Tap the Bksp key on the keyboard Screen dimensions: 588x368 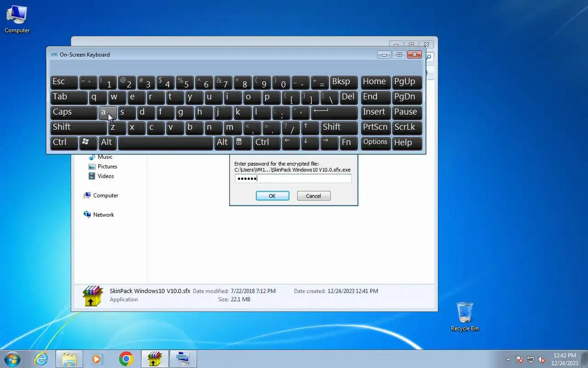coord(344,82)
